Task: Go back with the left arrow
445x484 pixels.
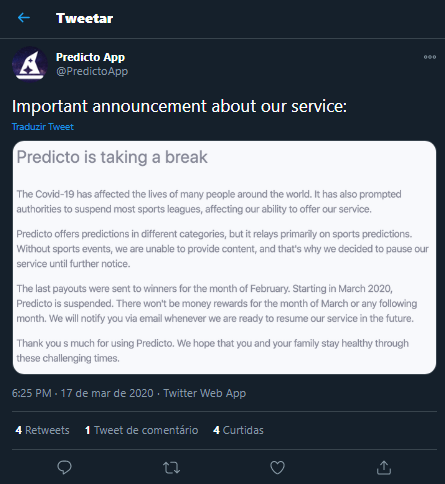Action: point(24,17)
